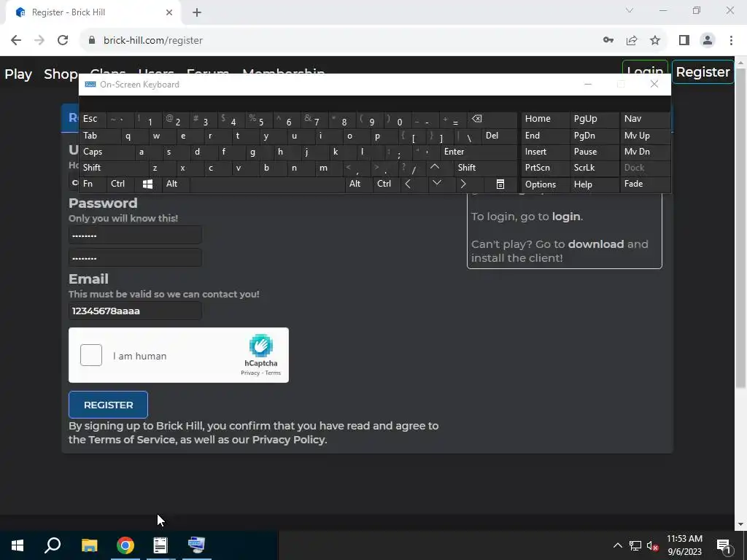Open taskbar search magnifier
Viewport: 747px width, 560px height.
pyautogui.click(x=53, y=545)
